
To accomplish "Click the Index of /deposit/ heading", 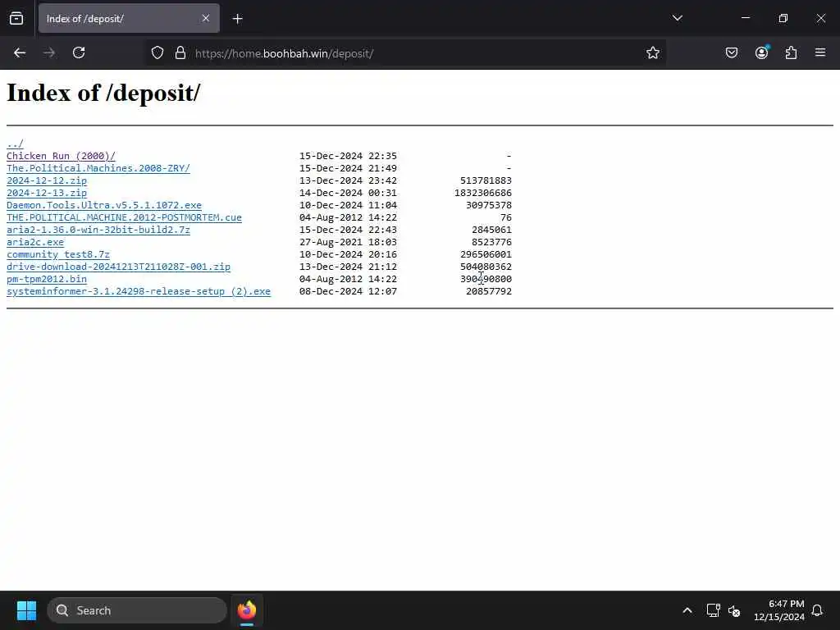I will coord(103,93).
